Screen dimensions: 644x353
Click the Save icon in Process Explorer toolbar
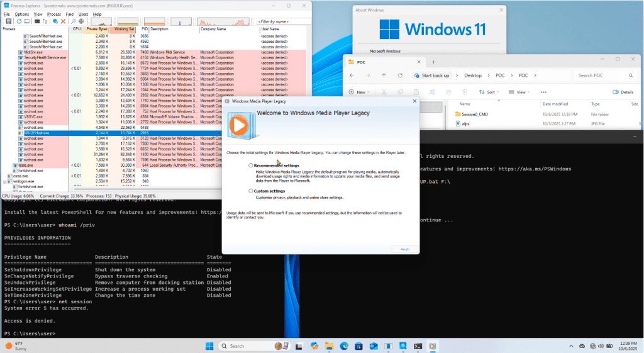[x=8, y=21]
